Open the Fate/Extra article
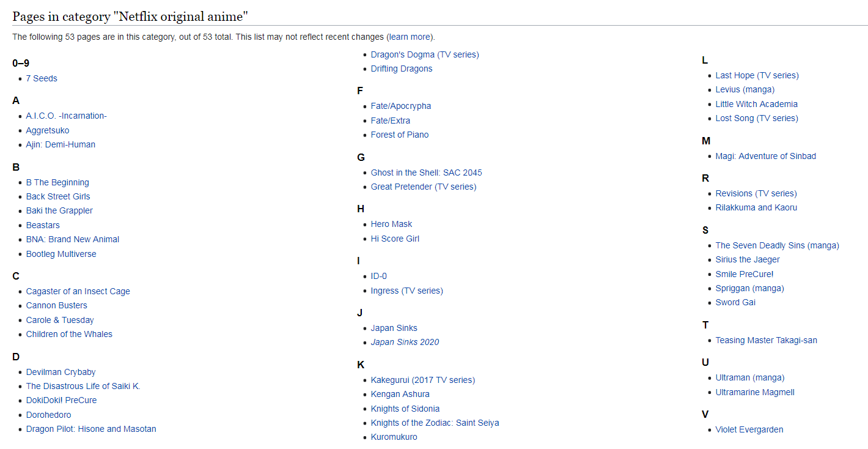Screen dimensions: 868x449 click(391, 121)
